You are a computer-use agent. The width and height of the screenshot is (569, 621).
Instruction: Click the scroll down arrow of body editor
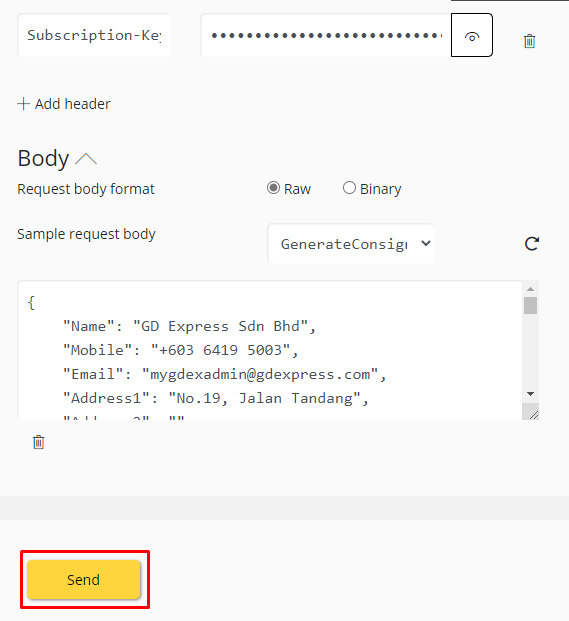point(531,394)
